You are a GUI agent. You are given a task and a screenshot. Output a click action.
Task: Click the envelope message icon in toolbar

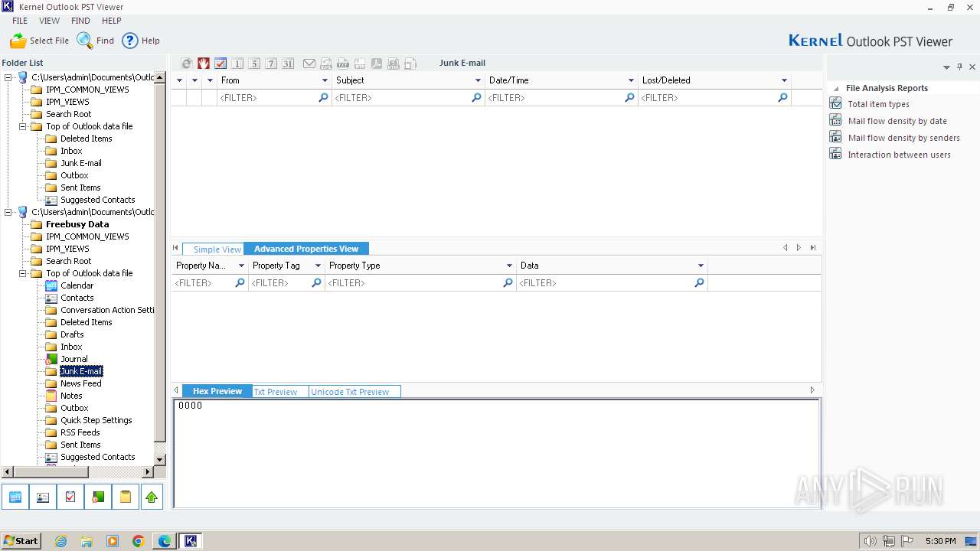point(309,64)
